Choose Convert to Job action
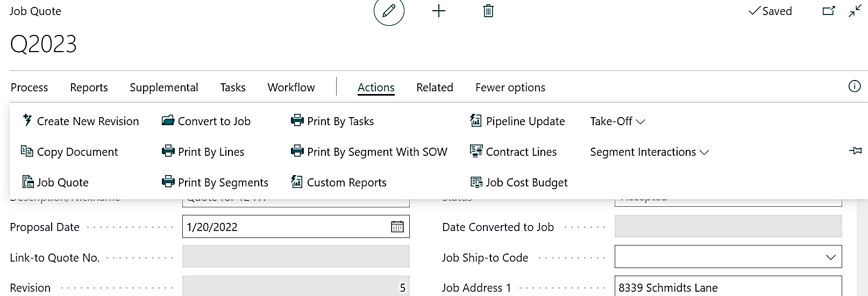868x296 pixels. [207, 121]
